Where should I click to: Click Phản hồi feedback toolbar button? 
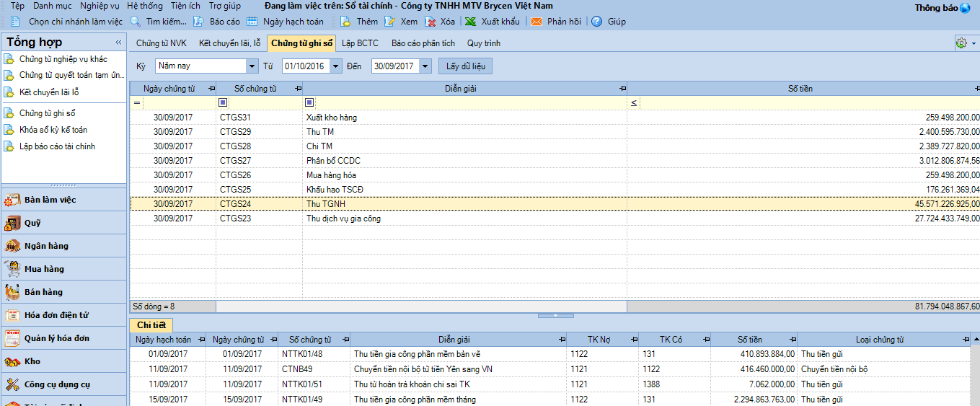click(556, 22)
